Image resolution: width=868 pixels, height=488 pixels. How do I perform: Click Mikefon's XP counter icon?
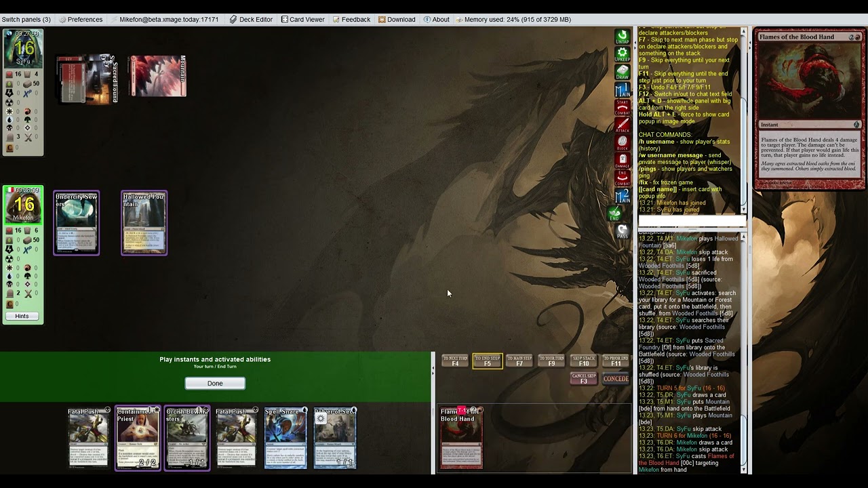[28, 250]
